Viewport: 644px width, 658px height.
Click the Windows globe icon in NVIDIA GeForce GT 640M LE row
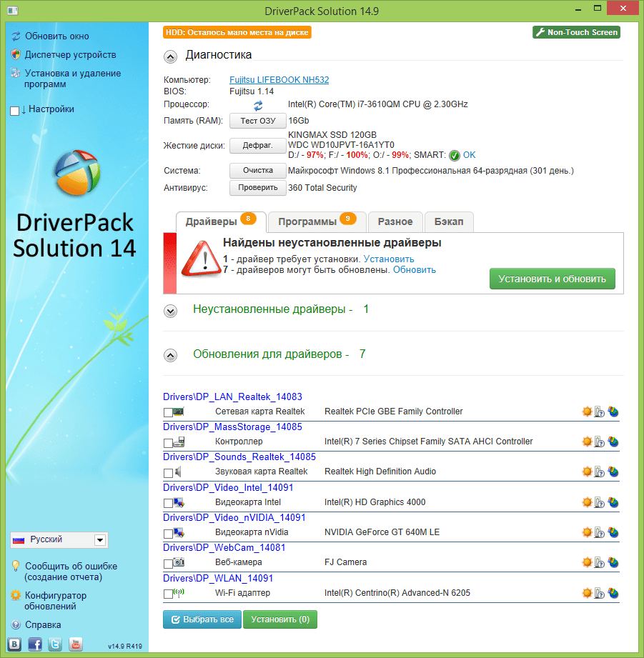(613, 532)
